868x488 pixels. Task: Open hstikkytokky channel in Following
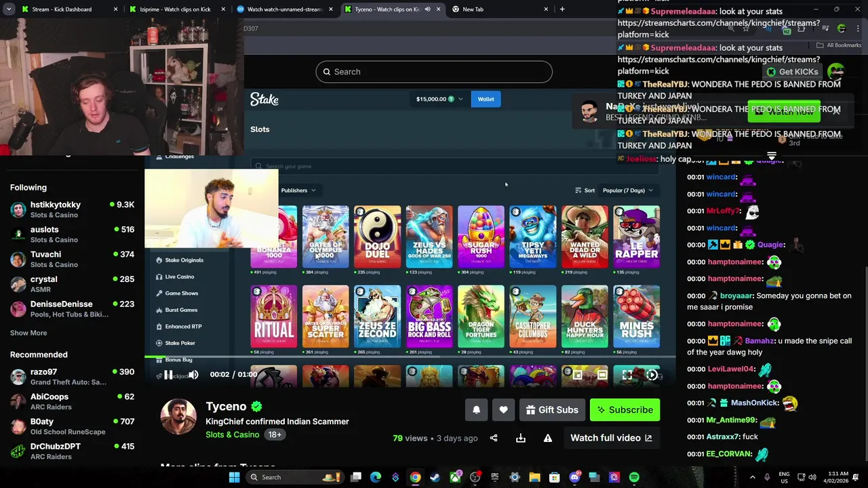tap(72, 209)
